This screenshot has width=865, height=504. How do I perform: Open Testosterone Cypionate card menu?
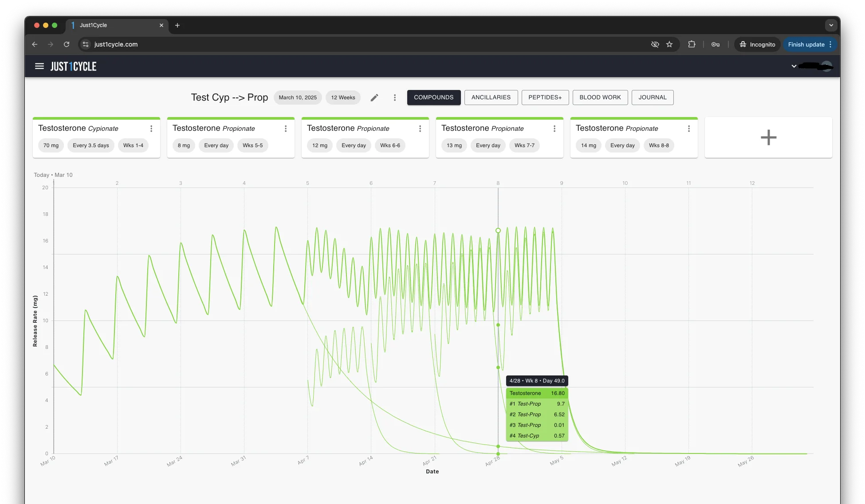point(151,129)
